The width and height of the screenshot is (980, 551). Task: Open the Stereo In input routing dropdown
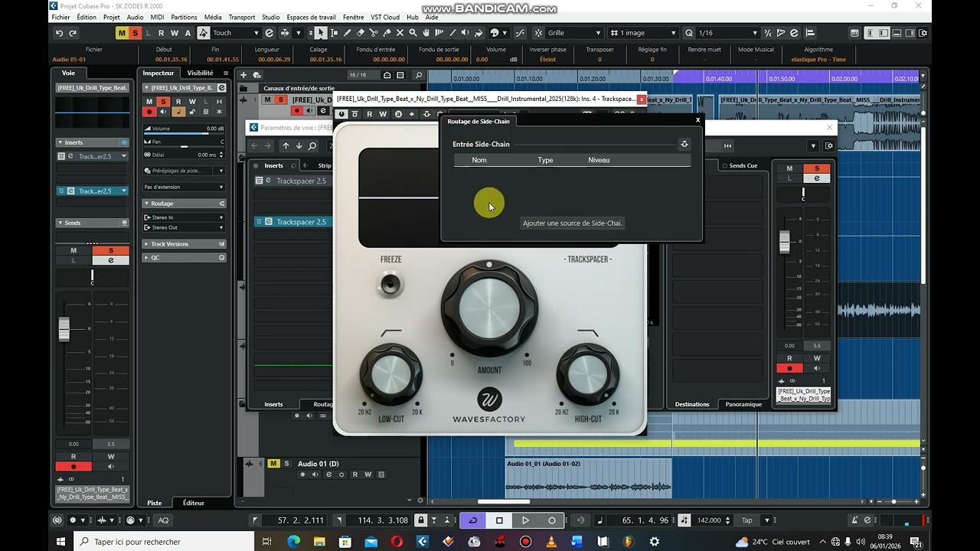pyautogui.click(x=185, y=217)
